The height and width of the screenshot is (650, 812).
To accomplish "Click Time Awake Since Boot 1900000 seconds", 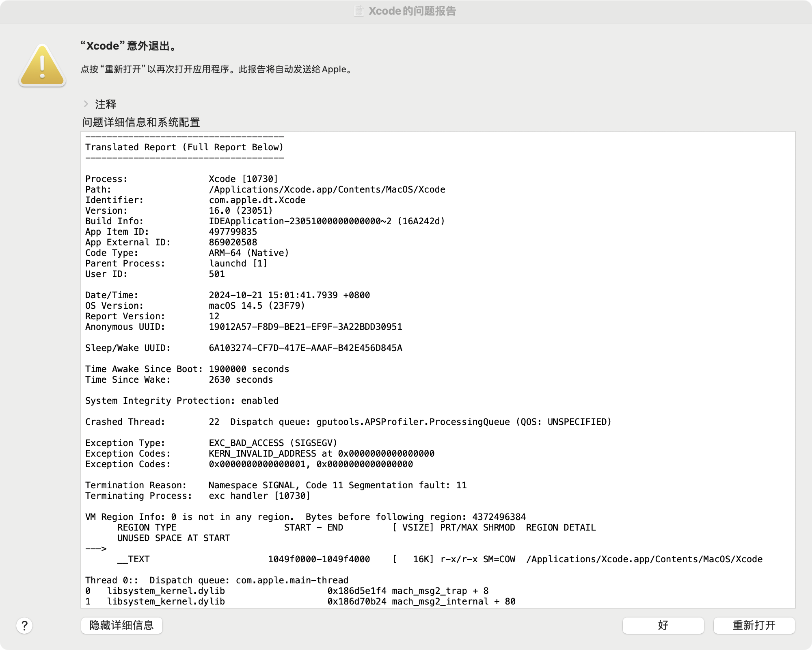I will (249, 369).
